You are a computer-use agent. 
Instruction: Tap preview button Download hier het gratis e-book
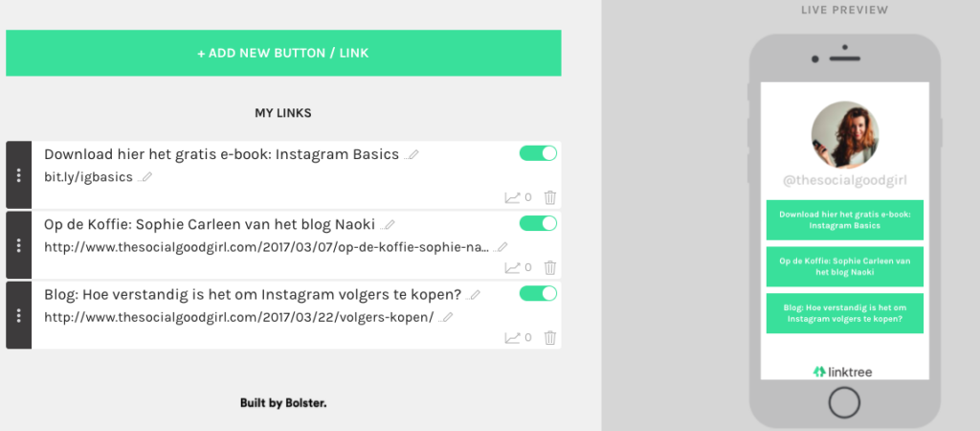(x=844, y=219)
